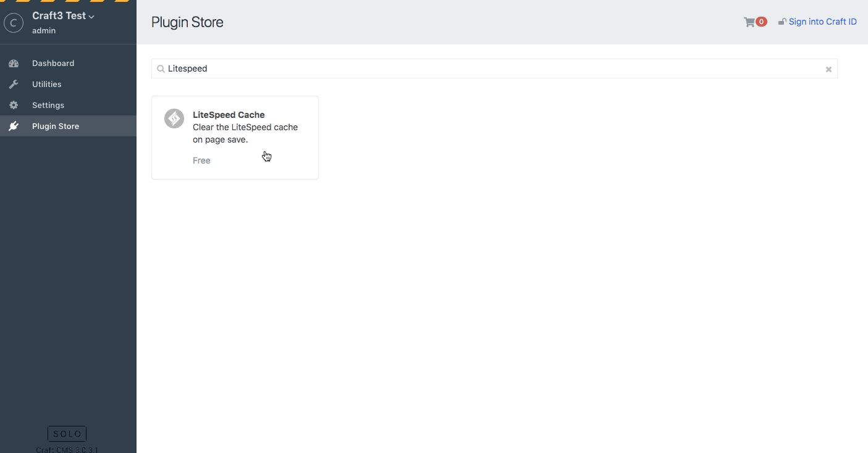The height and width of the screenshot is (453, 868).
Task: Click the 'Free' price label
Action: pos(201,160)
